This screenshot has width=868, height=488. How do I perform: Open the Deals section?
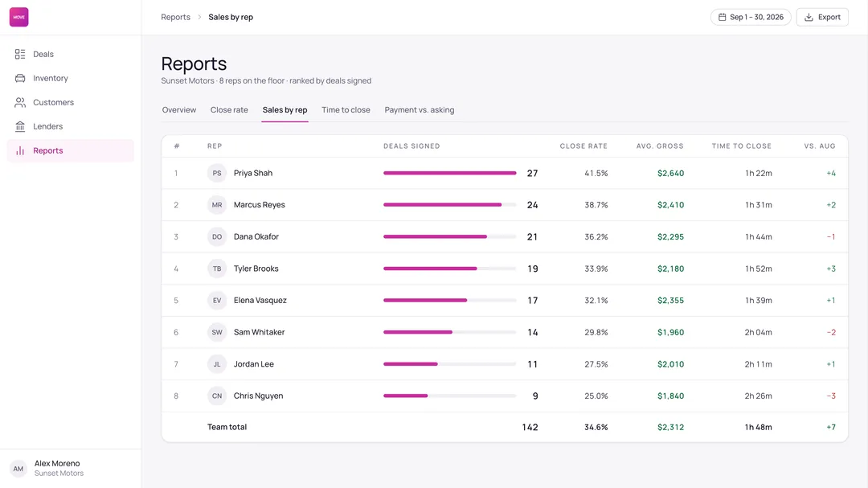70,55
